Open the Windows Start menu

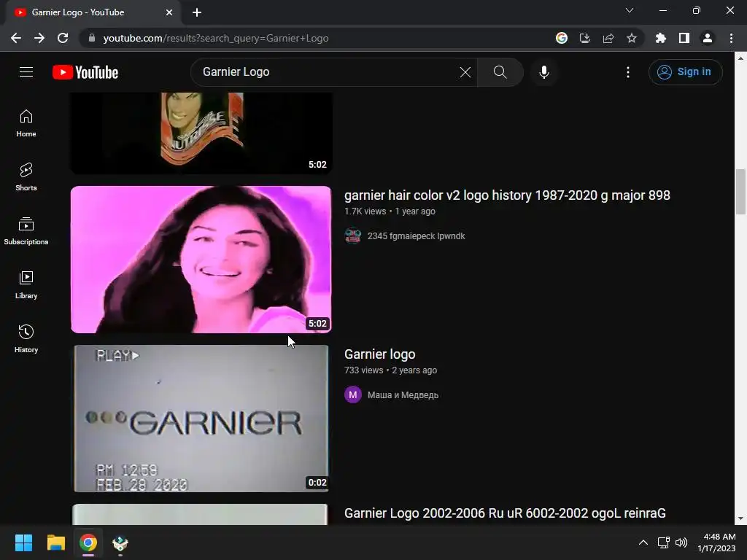click(23, 542)
